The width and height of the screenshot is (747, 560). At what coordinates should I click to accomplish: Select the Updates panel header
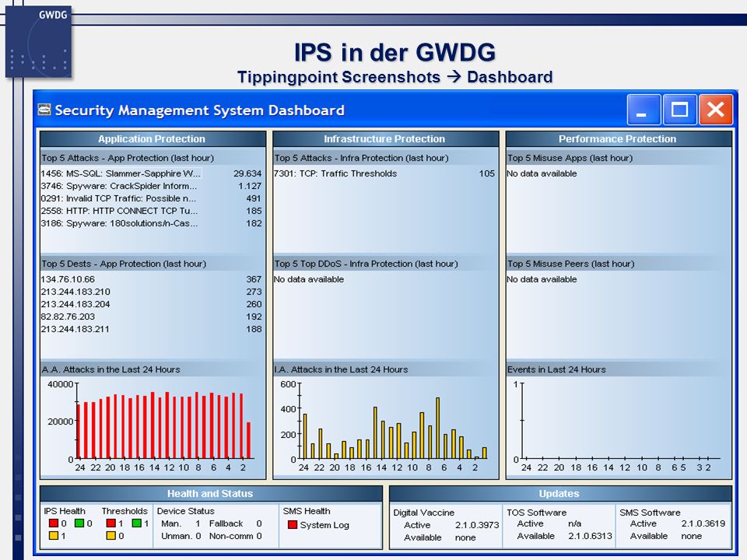(x=559, y=493)
